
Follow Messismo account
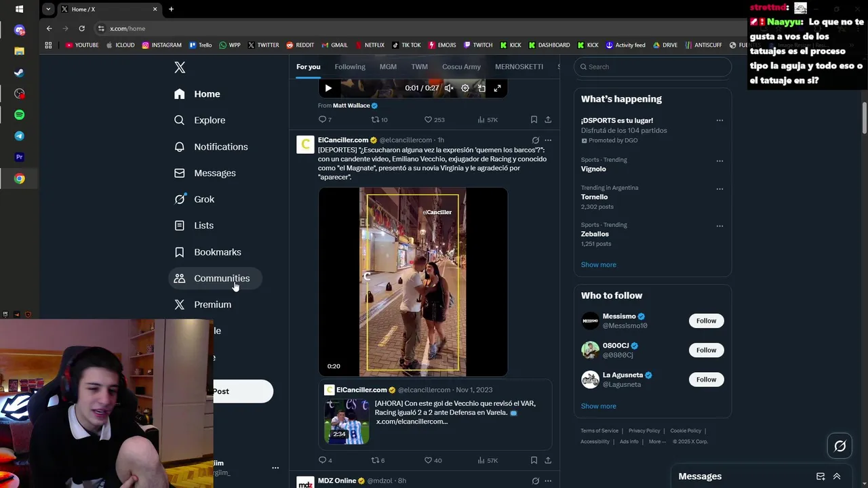[706, 321]
